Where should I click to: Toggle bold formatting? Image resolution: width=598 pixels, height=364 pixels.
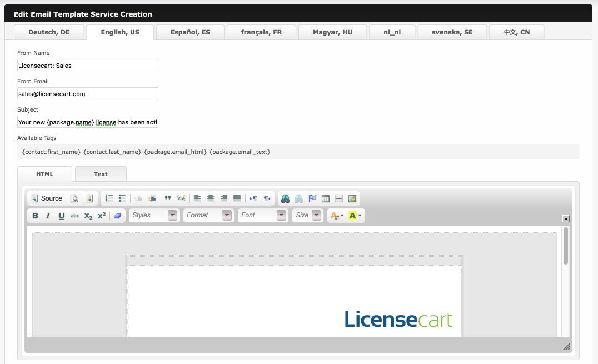click(35, 216)
